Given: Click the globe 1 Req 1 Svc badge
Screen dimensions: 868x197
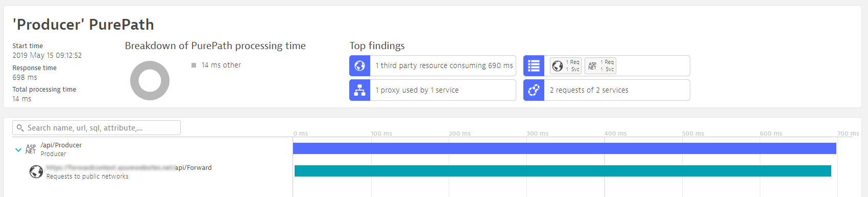Looking at the screenshot, I should point(565,65).
